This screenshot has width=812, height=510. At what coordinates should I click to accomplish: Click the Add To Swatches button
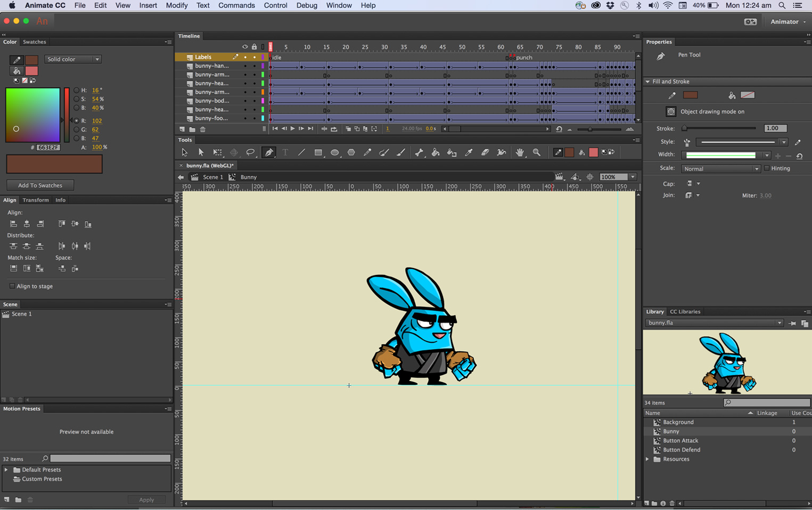[40, 185]
